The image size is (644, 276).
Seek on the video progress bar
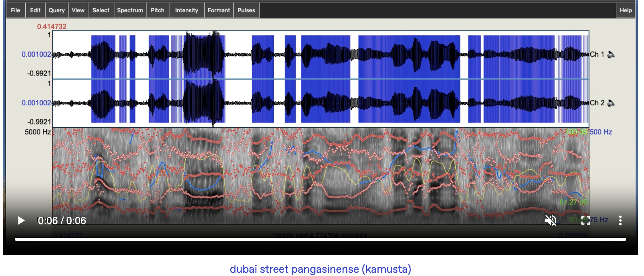click(321, 239)
